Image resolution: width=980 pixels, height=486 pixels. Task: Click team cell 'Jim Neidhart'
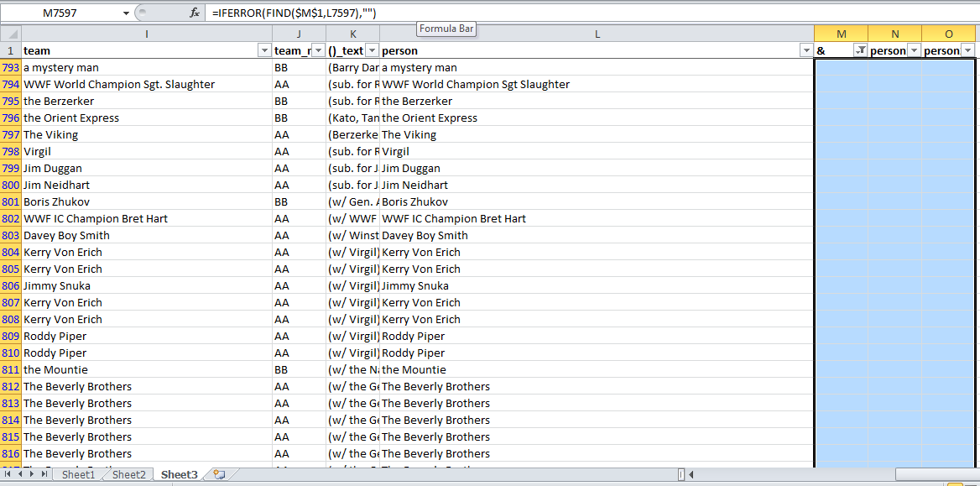pyautogui.click(x=147, y=186)
